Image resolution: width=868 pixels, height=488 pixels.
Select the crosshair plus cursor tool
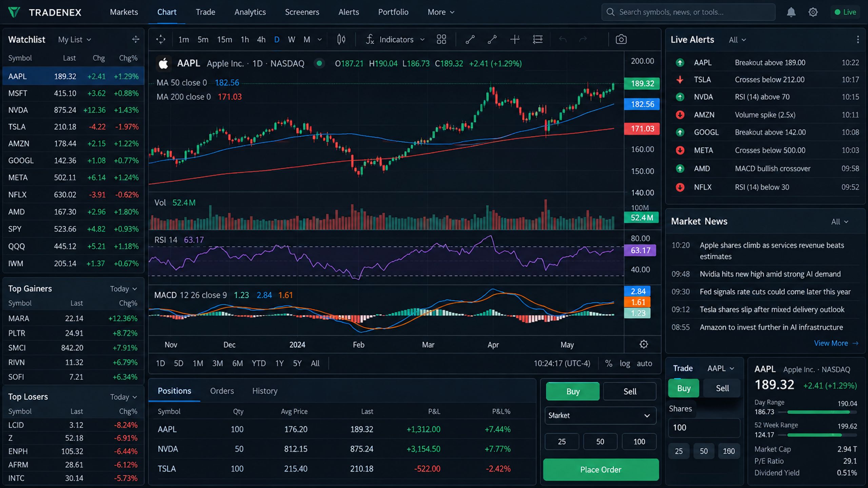pyautogui.click(x=515, y=39)
